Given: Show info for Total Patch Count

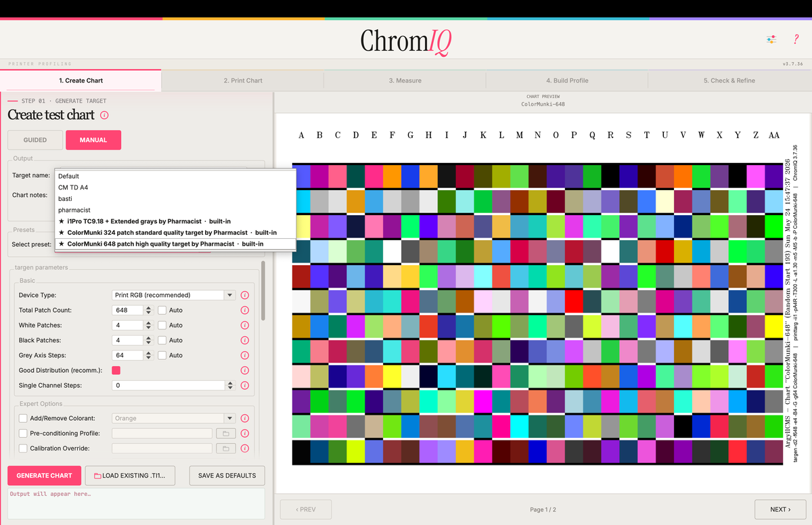Looking at the screenshot, I should pos(245,310).
